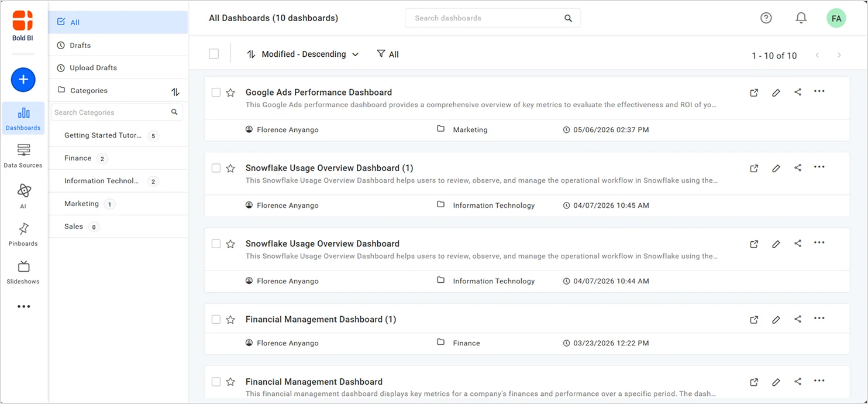The height and width of the screenshot is (404, 868).
Task: Click the 03/23/2026 12:22 PM timestamp
Action: [x=611, y=343]
